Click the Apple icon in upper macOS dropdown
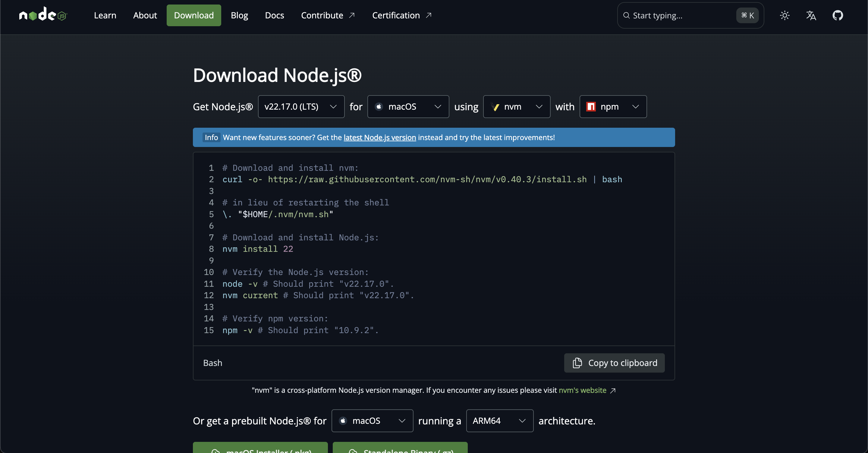868x453 pixels. coord(379,107)
